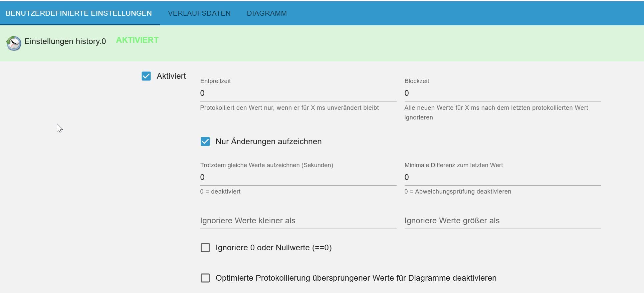This screenshot has height=293, width=644.
Task: Click the Ignoriere Werte kleiner als field
Action: pyautogui.click(x=298, y=221)
